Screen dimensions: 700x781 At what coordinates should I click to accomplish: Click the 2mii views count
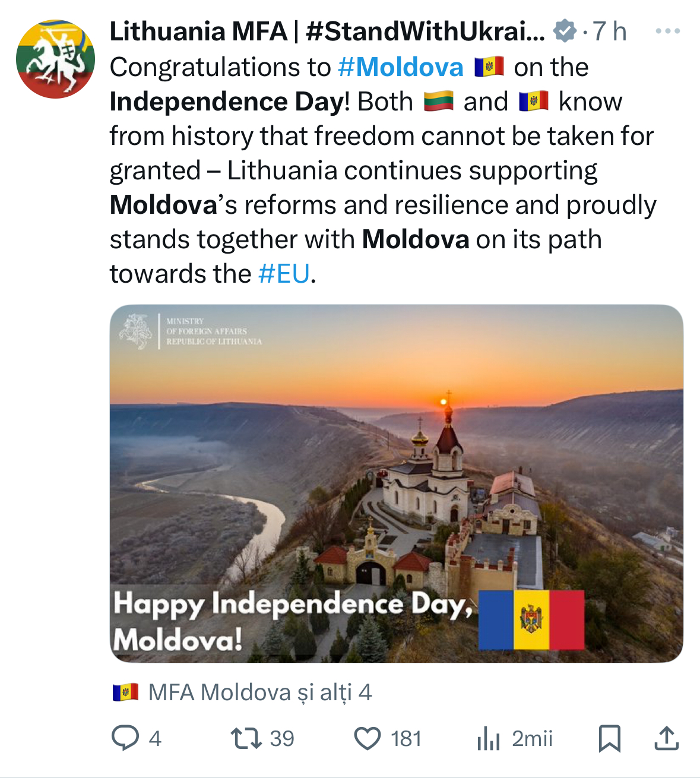pyautogui.click(x=533, y=739)
